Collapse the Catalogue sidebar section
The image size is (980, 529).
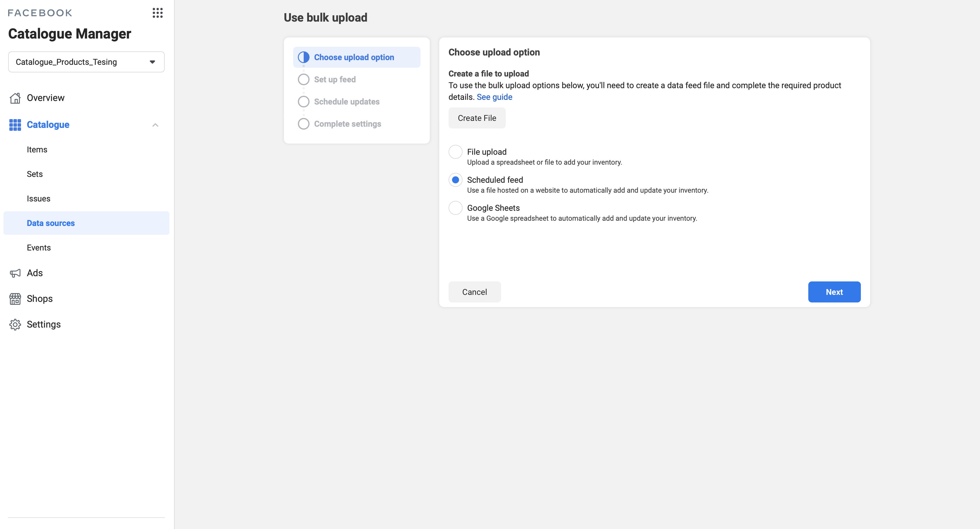coord(155,125)
